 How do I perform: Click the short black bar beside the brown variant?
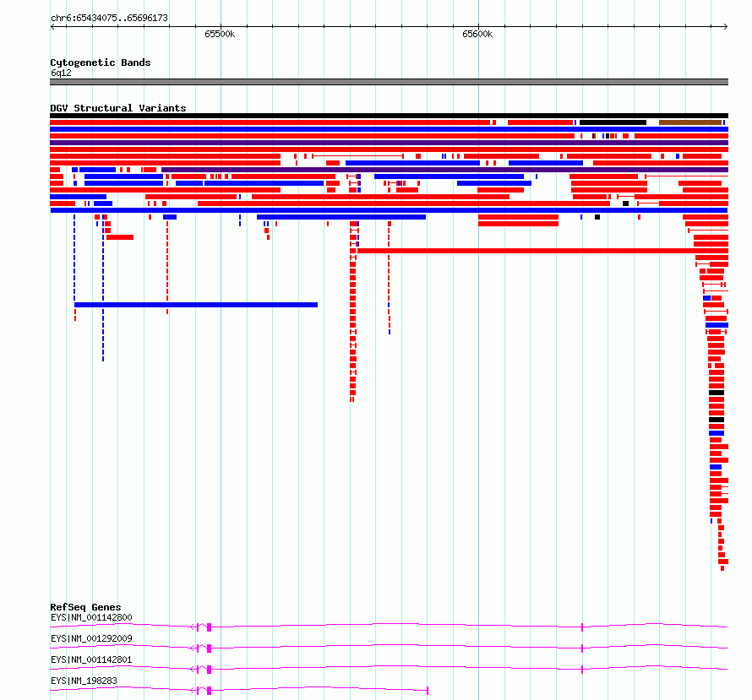tap(613, 122)
